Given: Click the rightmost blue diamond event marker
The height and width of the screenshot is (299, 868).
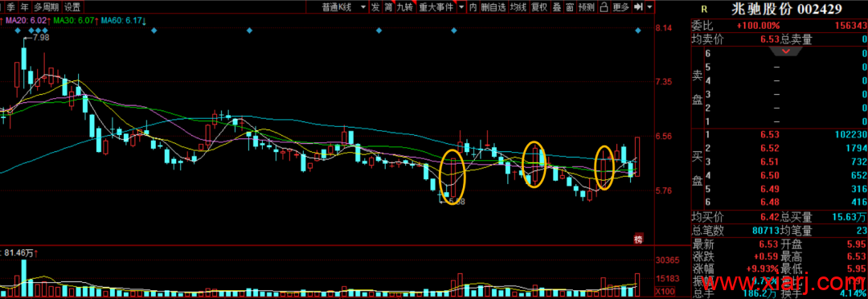Looking at the screenshot, I should [637, 30].
